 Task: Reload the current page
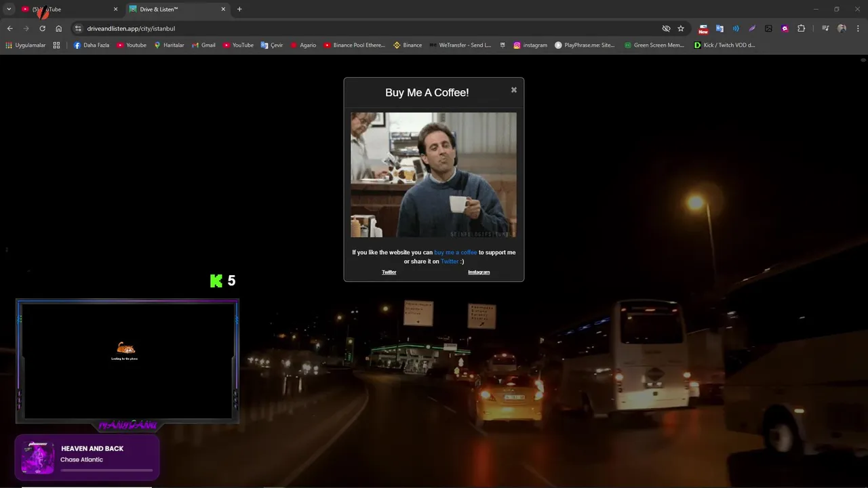click(x=42, y=28)
